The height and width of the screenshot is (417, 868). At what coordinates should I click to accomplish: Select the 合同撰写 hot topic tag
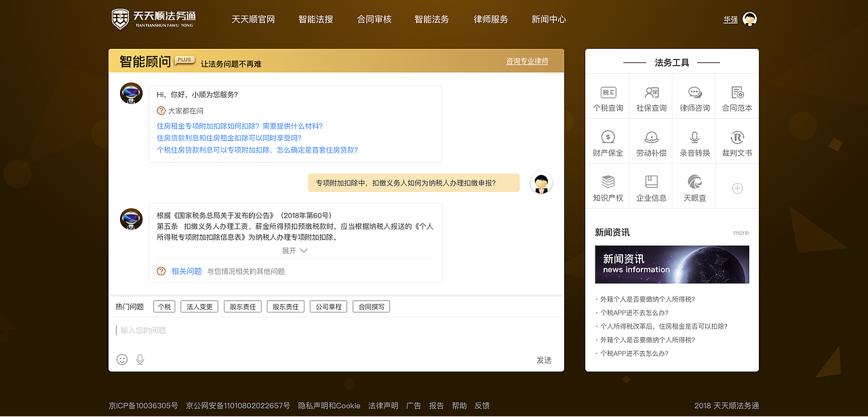(371, 306)
